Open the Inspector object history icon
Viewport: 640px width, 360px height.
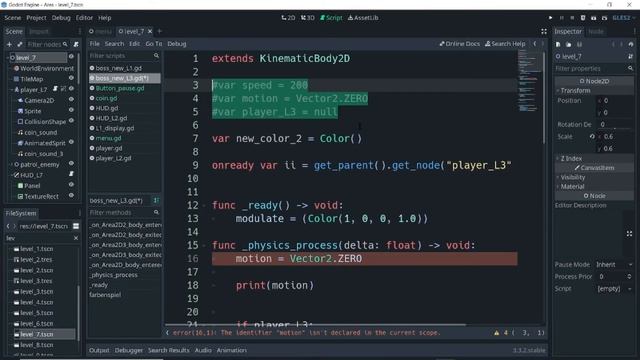click(631, 44)
